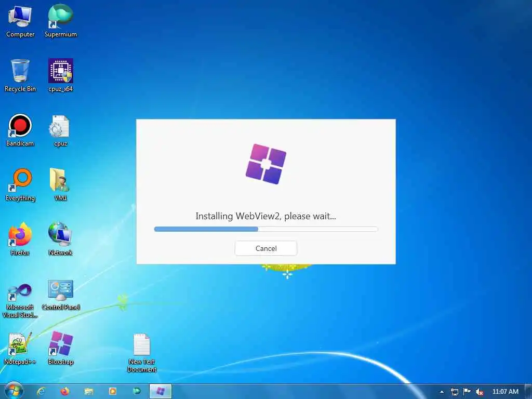Click the Bloxstrap taskbar button
Image resolution: width=532 pixels, height=399 pixels.
(161, 392)
